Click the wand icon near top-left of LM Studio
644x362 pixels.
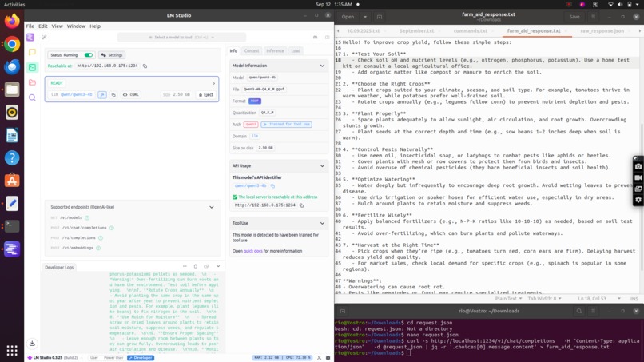(45, 37)
